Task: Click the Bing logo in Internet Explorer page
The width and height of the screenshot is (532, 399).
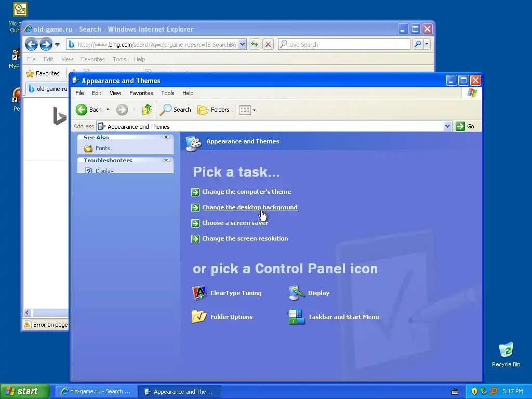Action: (60, 116)
